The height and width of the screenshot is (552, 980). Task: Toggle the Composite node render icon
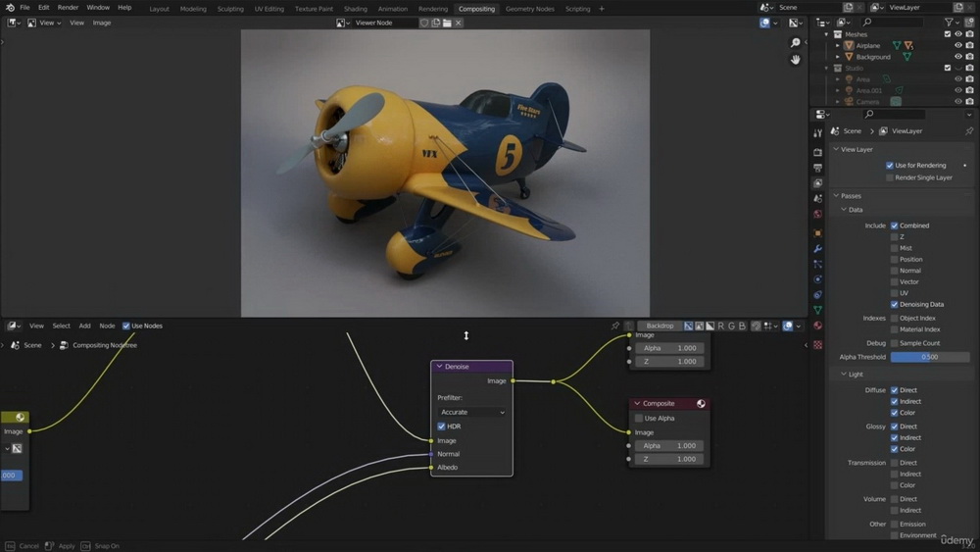pyautogui.click(x=701, y=404)
